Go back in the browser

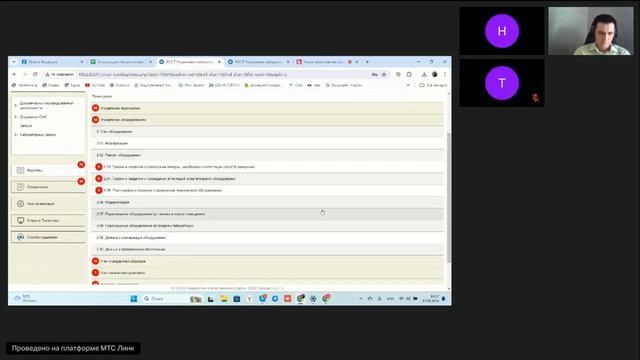14,74
